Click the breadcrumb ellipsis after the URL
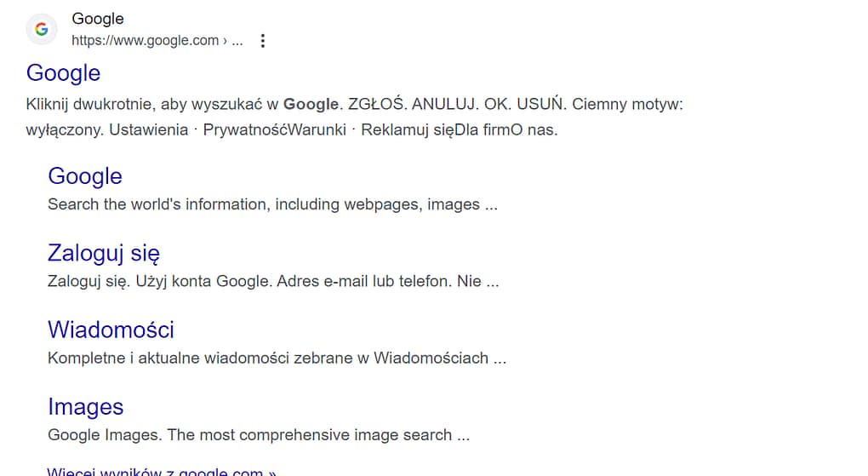This screenshot has width=868, height=476. pyautogui.click(x=237, y=41)
